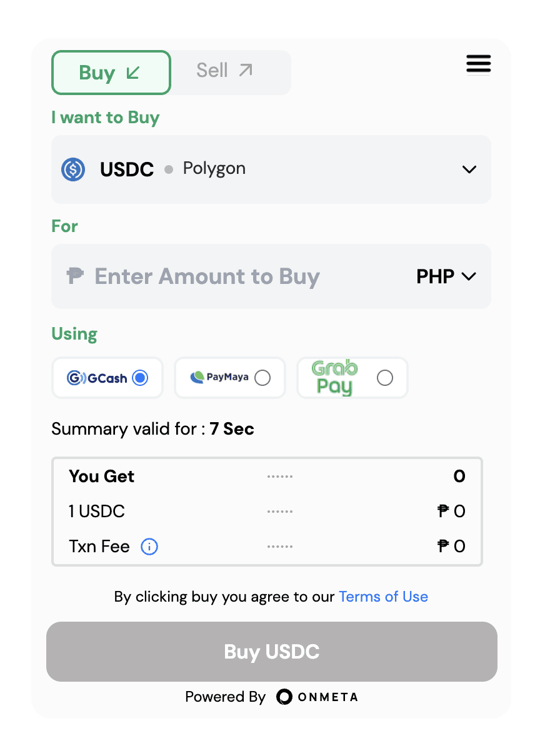
Task: Open the PHP currency dropdown
Action: click(446, 276)
